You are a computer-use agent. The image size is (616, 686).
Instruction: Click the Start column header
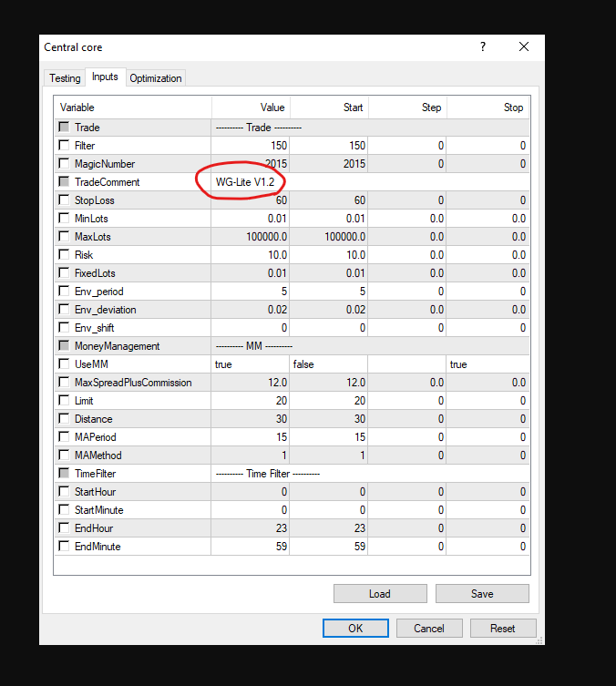[x=329, y=108]
